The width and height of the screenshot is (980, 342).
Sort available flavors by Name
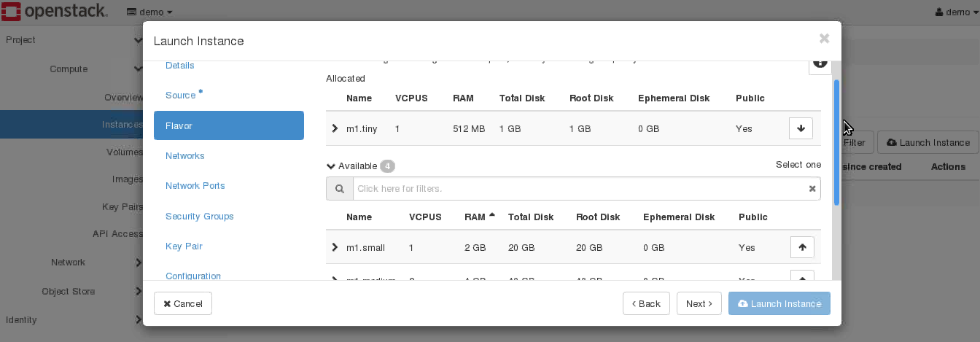359,217
